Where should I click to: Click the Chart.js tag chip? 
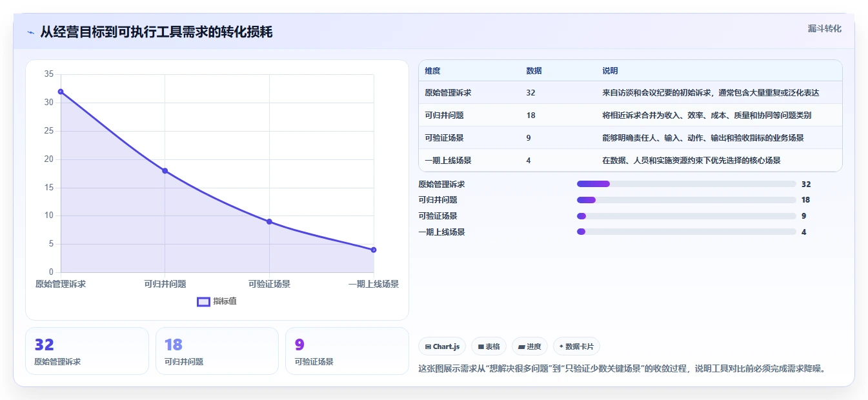441,346
